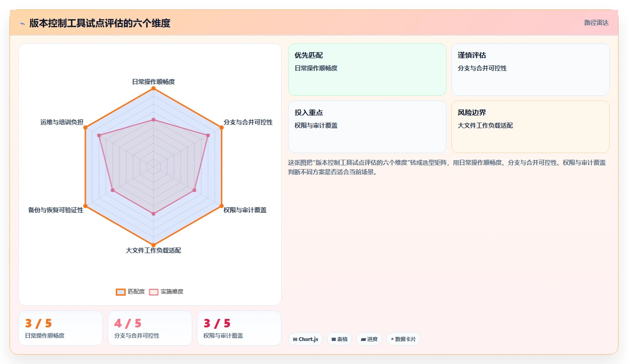Click the 进度 chip

click(x=369, y=339)
